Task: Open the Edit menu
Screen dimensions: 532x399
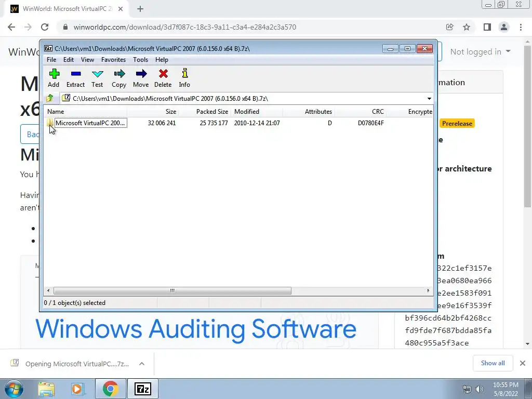Action: pyautogui.click(x=69, y=60)
